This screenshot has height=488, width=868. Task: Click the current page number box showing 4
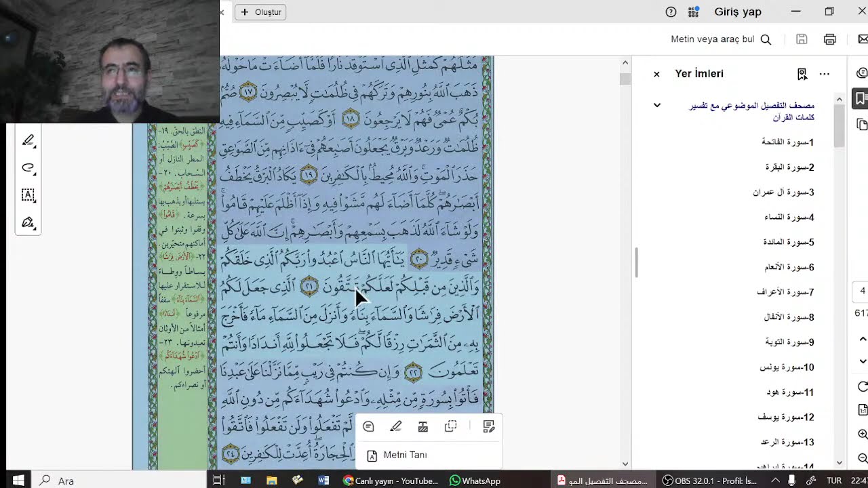click(x=861, y=291)
